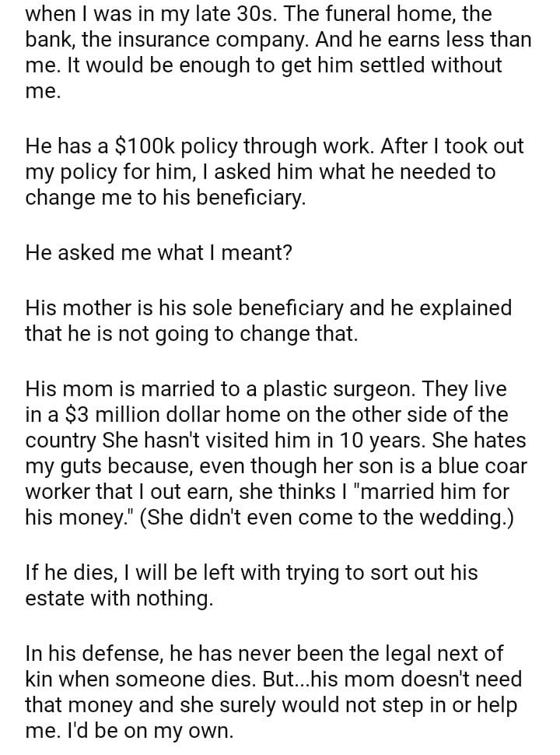Click the paragraph starting "He has a $100k policy"

pyautogui.click(x=274, y=171)
